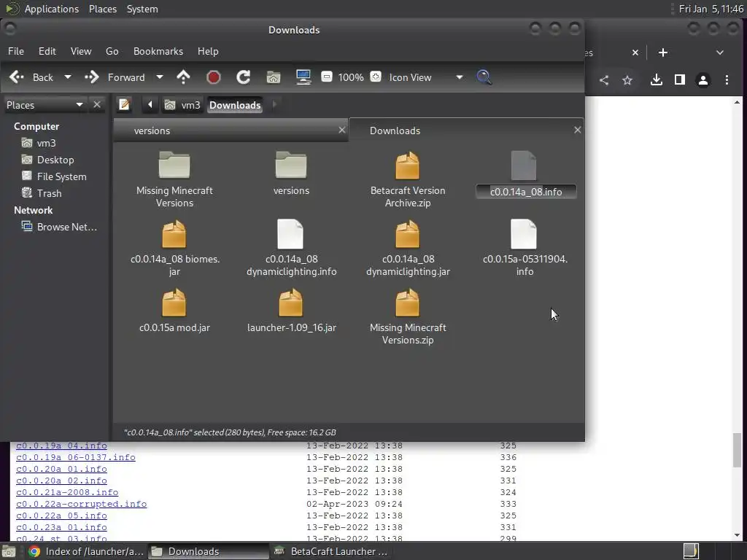Switch to Index of /launcher taskbar item

pos(86,551)
